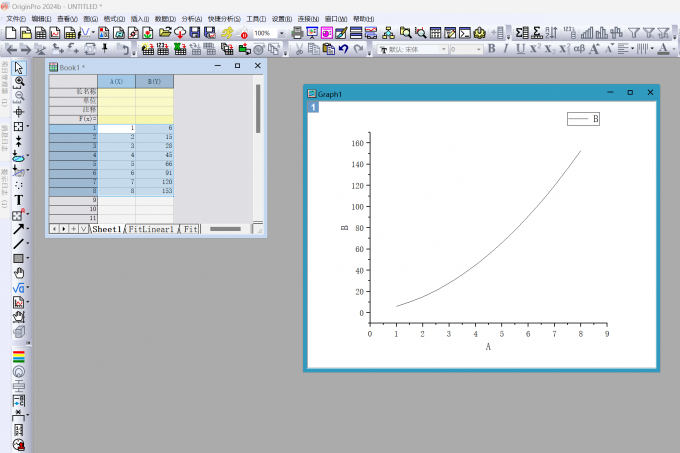Select the Text tool T icon

(19, 200)
